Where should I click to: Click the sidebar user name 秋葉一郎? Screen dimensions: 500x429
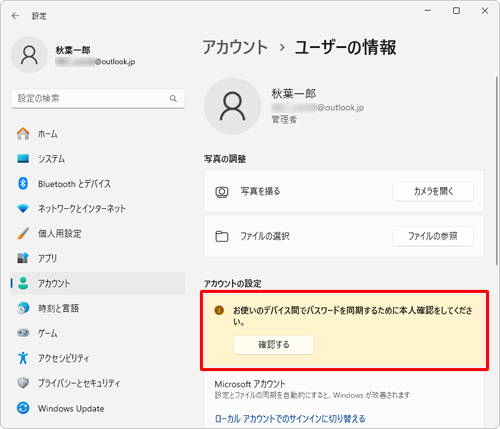coord(73,50)
